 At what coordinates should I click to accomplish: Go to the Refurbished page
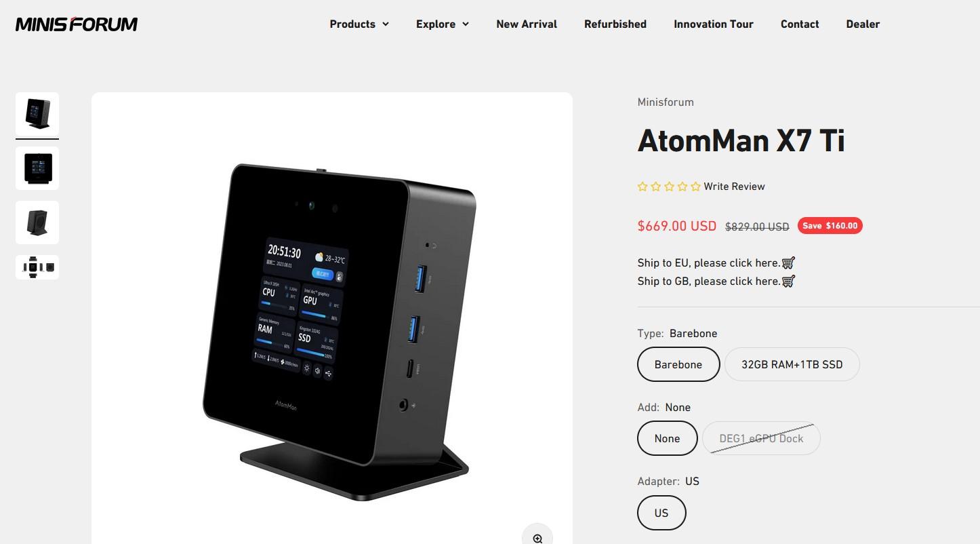[615, 24]
